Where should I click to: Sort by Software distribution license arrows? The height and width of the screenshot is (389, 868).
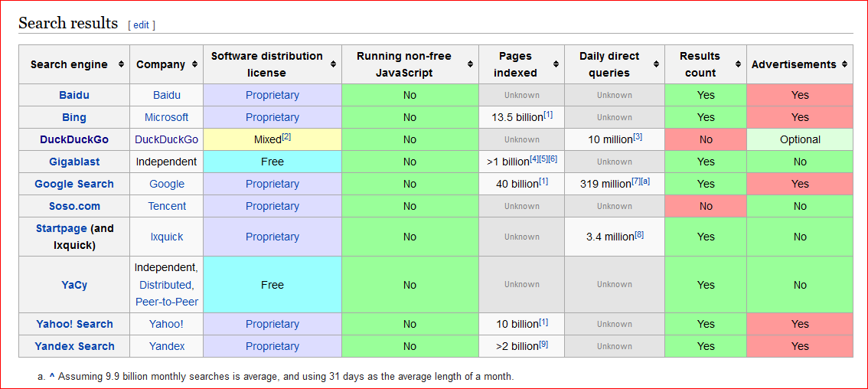(333, 64)
